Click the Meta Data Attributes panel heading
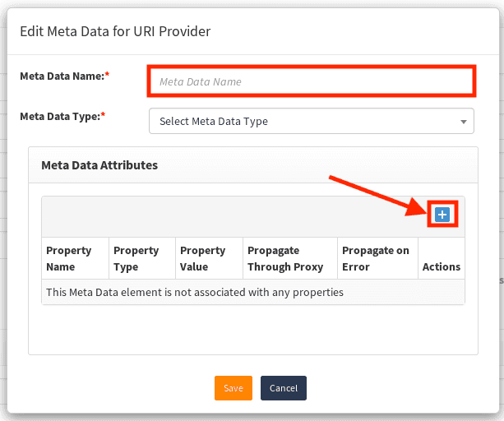Viewport: 504px width, 421px height. click(99, 165)
